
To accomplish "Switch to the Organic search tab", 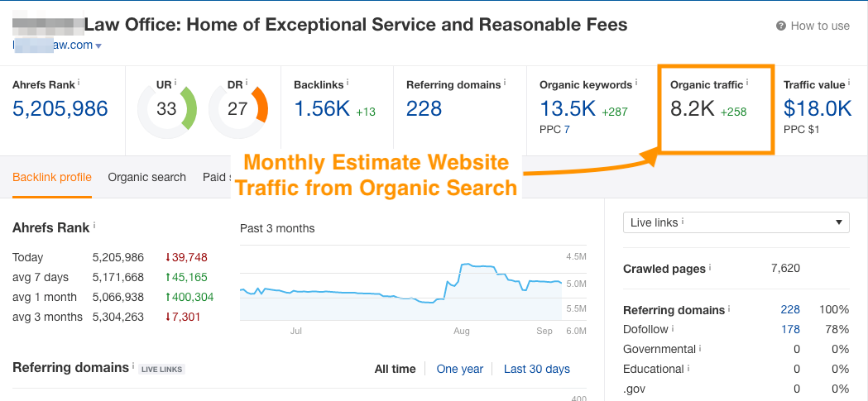I will click(146, 178).
